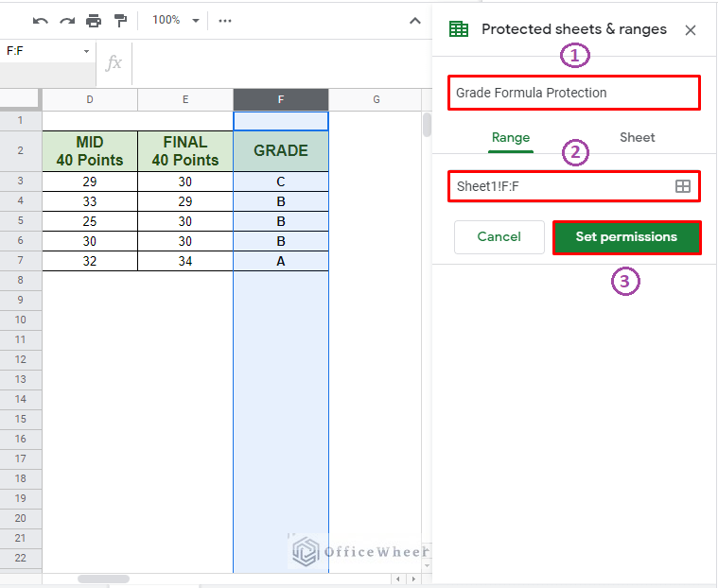
Task: Click the GRADE header cell
Action: 281,151
